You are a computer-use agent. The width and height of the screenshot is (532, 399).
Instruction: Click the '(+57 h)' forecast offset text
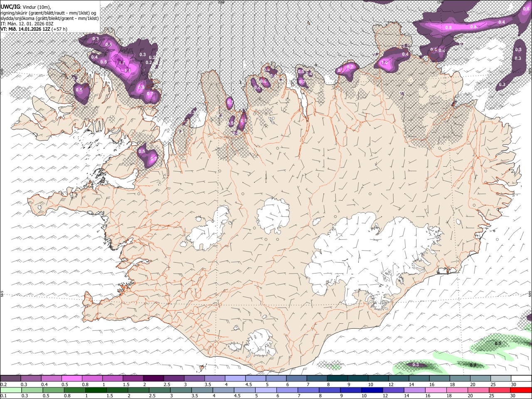click(x=59, y=29)
